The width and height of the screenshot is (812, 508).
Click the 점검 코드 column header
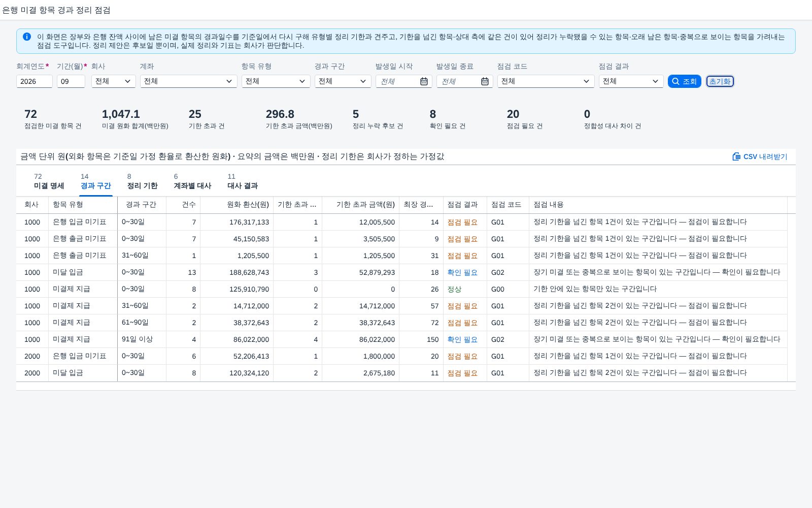[x=508, y=205]
